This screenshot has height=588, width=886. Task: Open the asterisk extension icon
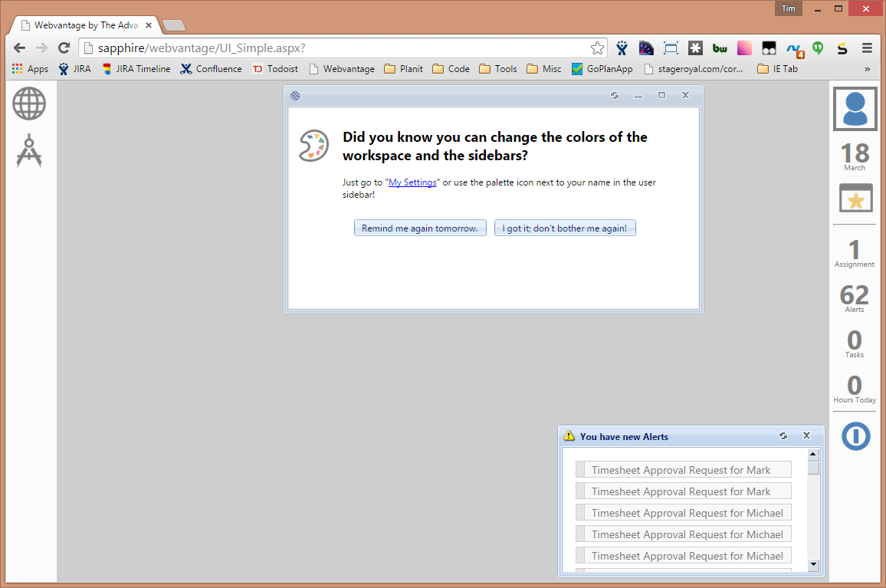point(695,48)
